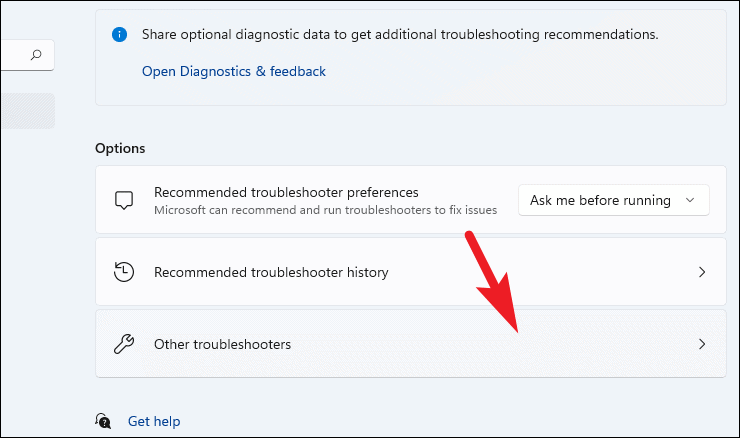This screenshot has width=740, height=438.
Task: Click the 'Share optional diagnostic data' message
Action: pyautogui.click(x=400, y=34)
